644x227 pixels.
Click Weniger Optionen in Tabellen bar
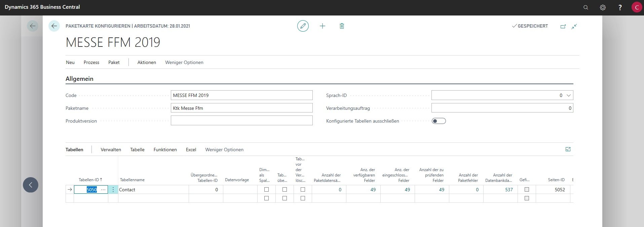[224, 150]
